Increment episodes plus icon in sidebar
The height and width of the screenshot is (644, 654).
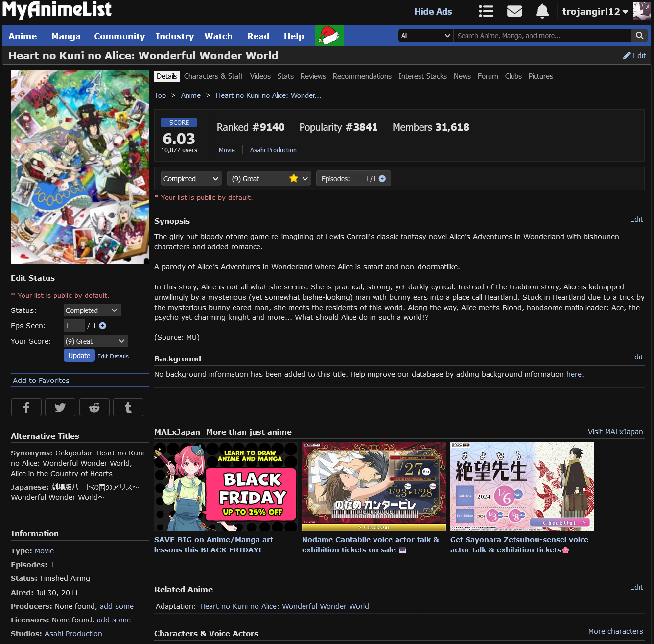[103, 326]
